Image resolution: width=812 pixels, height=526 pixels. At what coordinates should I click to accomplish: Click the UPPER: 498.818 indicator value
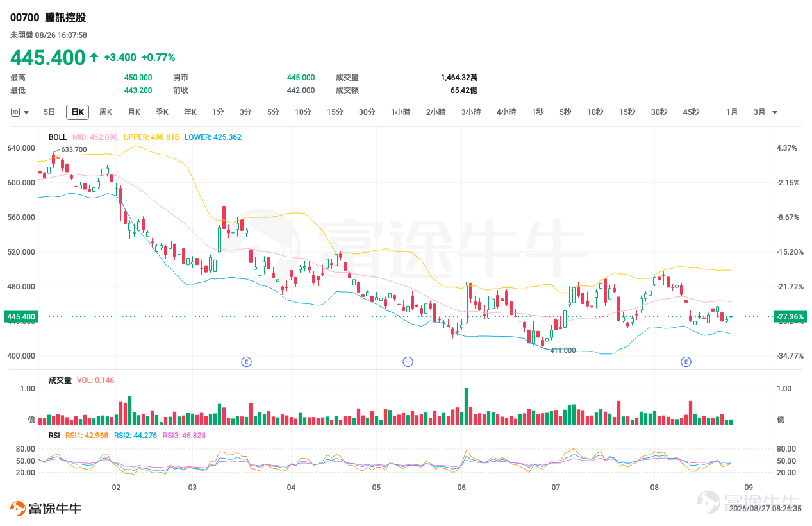pyautogui.click(x=151, y=137)
